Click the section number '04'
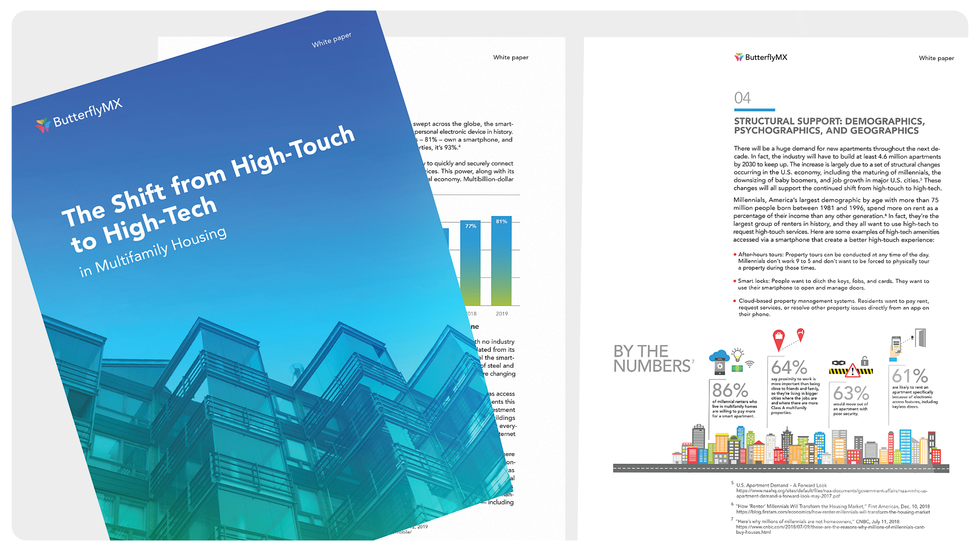The image size is (980, 551). pos(742,98)
